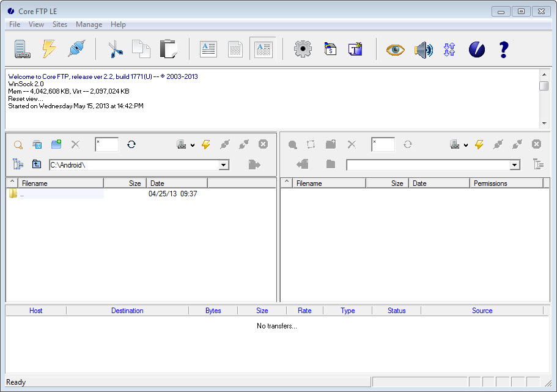Click the remote panel stop circle-X icon
This screenshot has width=557, height=392.
(536, 144)
